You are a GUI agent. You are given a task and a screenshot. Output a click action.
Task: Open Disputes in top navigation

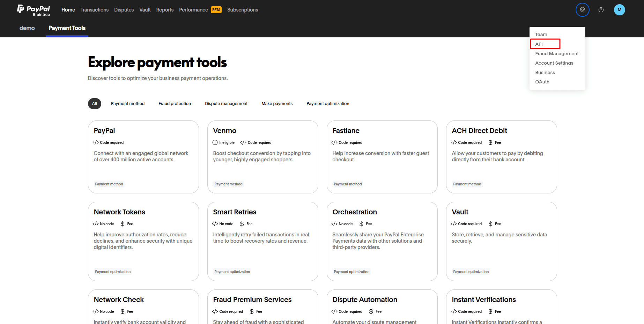pos(124,10)
